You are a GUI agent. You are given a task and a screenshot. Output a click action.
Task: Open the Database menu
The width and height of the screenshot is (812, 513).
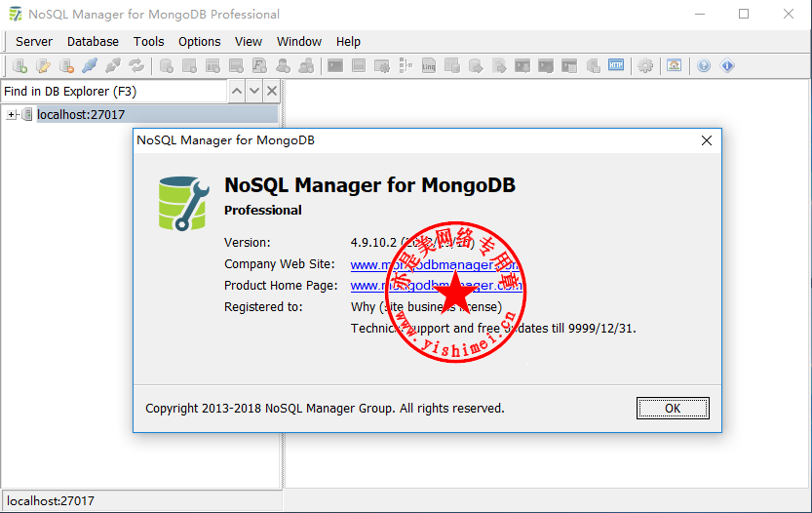tap(93, 42)
